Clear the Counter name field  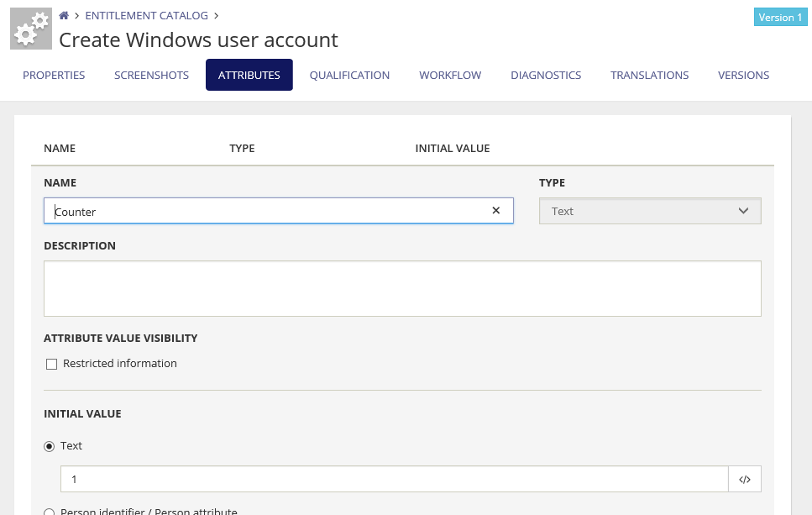click(x=495, y=211)
